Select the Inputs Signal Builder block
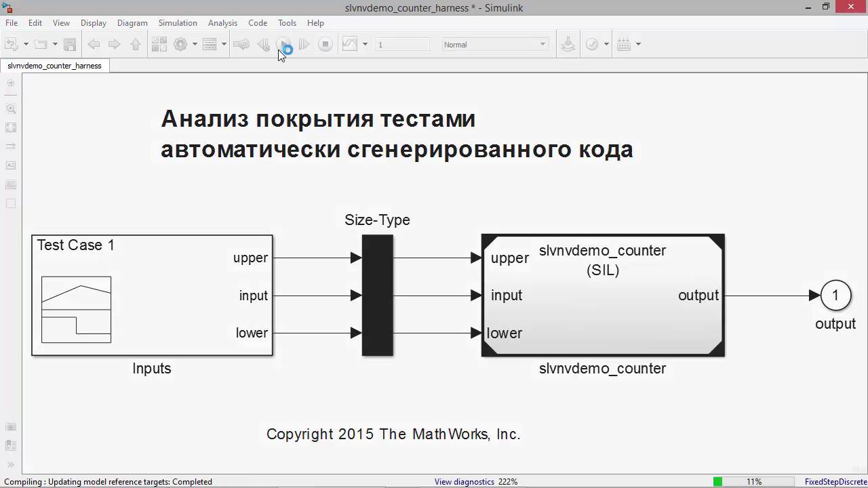Screen dimensions: 868x488 click(x=152, y=295)
